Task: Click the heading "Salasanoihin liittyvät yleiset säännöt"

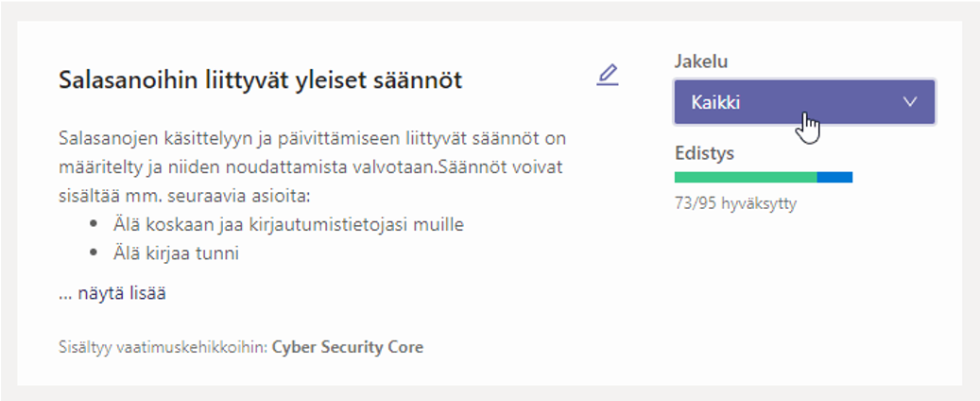Action: coord(260,80)
